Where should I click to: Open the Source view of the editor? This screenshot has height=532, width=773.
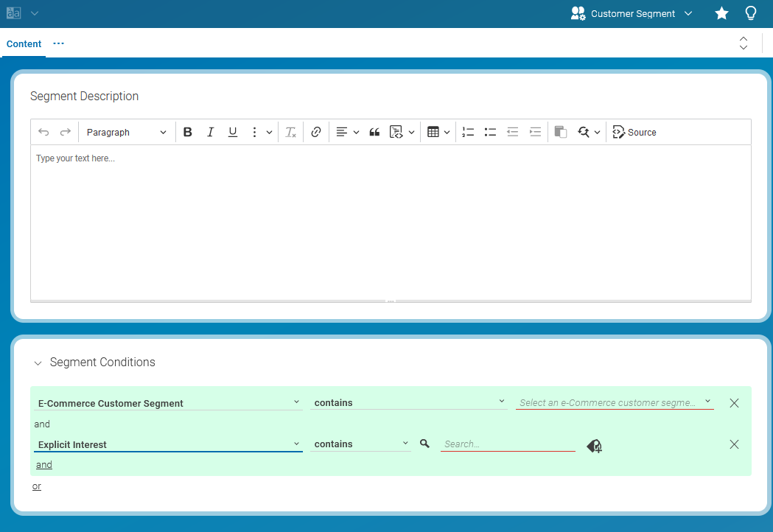pos(634,132)
